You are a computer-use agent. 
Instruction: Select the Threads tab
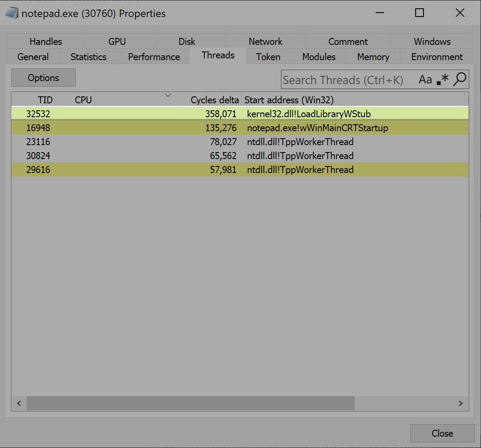click(x=218, y=55)
